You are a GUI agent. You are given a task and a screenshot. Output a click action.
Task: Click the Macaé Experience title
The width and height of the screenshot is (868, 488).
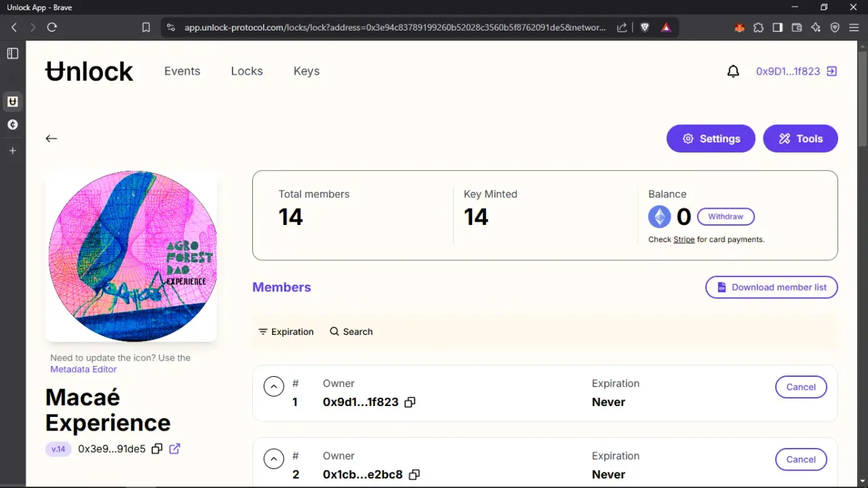click(x=108, y=410)
